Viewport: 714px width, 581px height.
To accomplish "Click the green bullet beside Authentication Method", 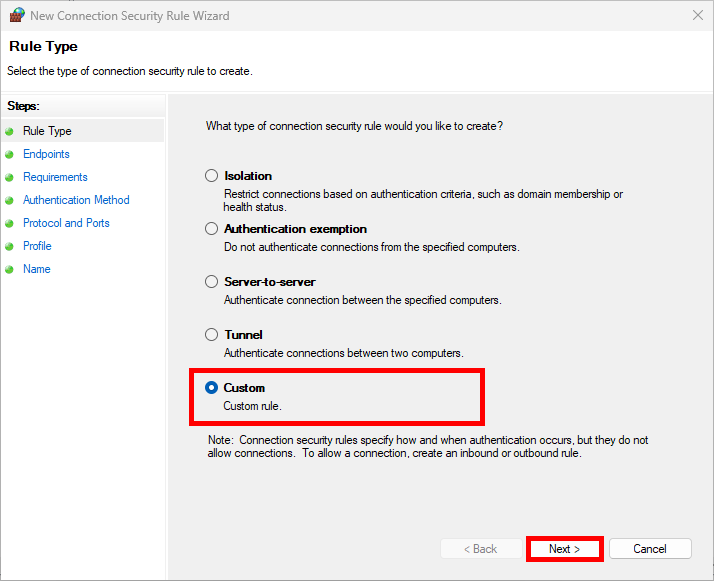I will pos(10,201).
